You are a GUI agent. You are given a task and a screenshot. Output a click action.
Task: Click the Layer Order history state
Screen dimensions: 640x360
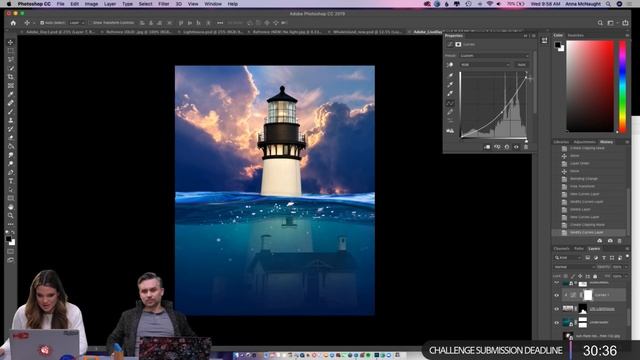coord(580,163)
